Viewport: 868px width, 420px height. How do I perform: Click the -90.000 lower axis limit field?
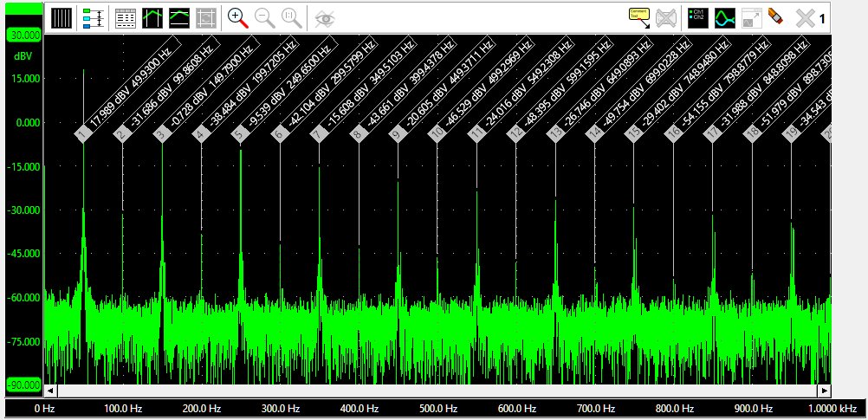[x=24, y=384]
